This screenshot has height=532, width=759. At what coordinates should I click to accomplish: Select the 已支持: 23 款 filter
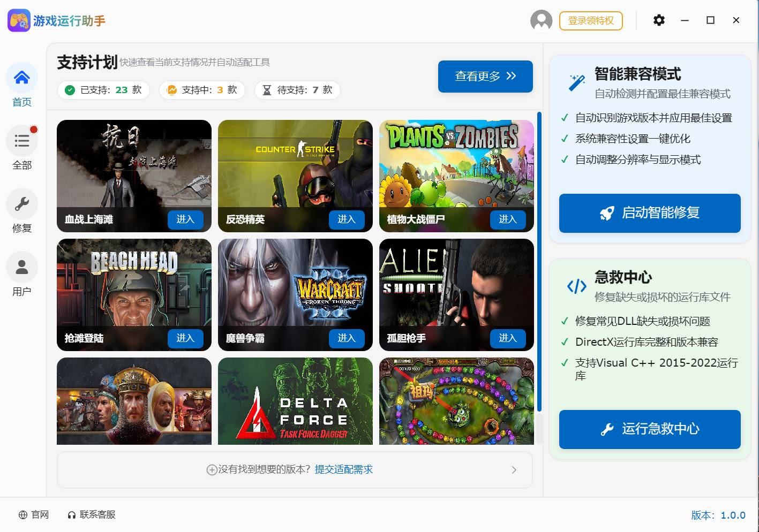[x=103, y=90]
